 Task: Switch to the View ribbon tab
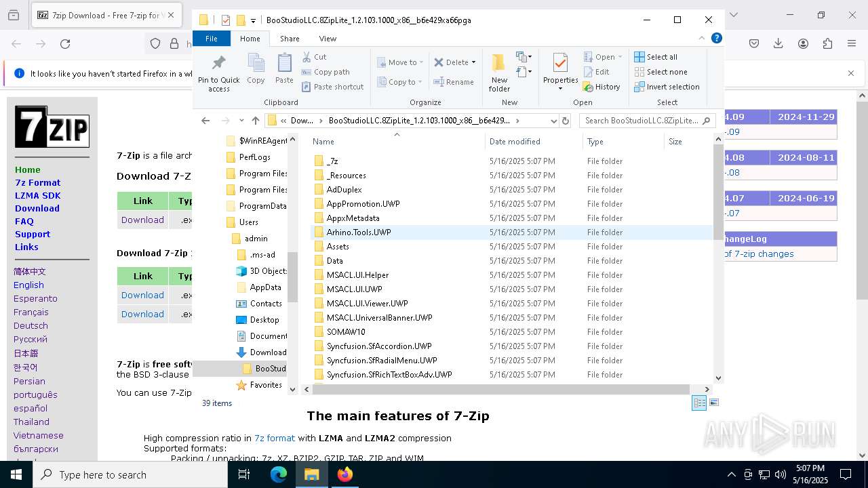pyautogui.click(x=328, y=39)
